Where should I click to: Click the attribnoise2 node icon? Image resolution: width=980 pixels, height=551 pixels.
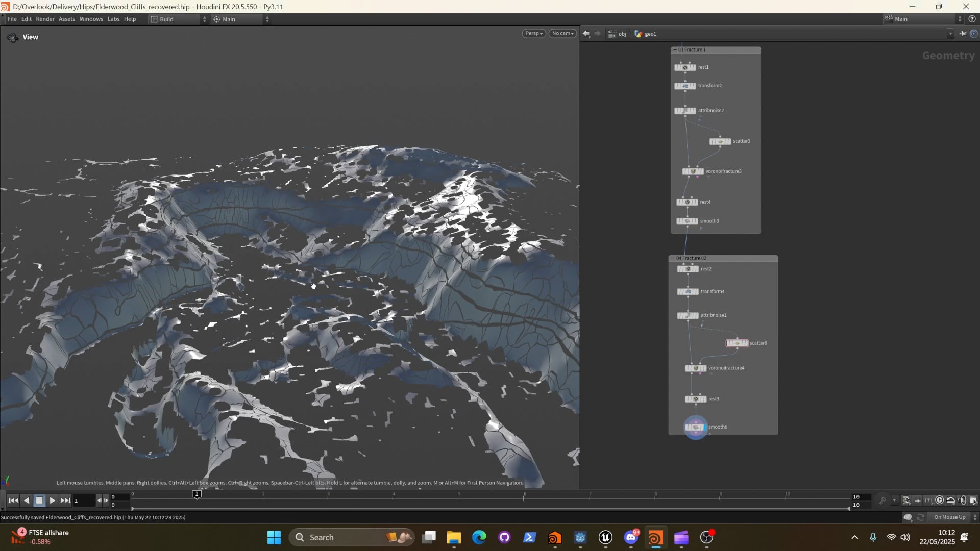(x=685, y=111)
